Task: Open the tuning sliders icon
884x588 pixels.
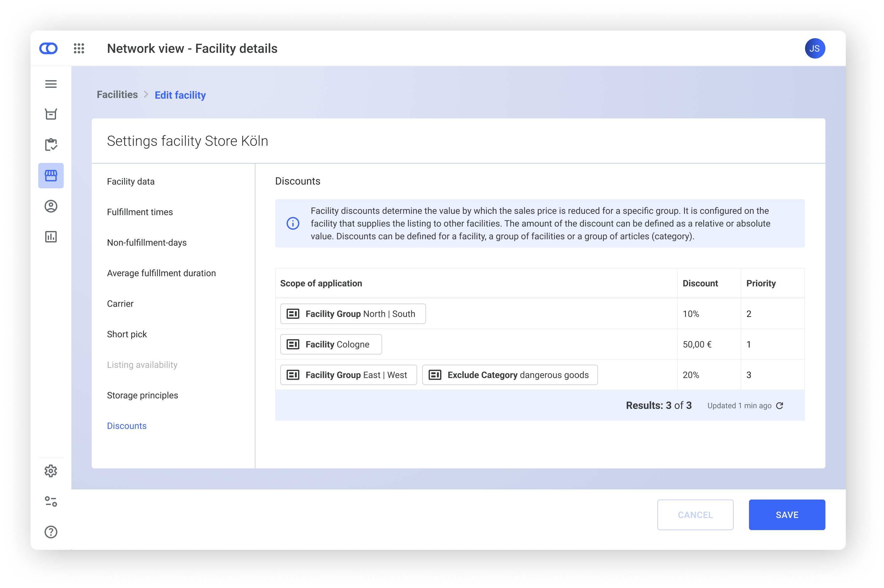Action: click(51, 501)
